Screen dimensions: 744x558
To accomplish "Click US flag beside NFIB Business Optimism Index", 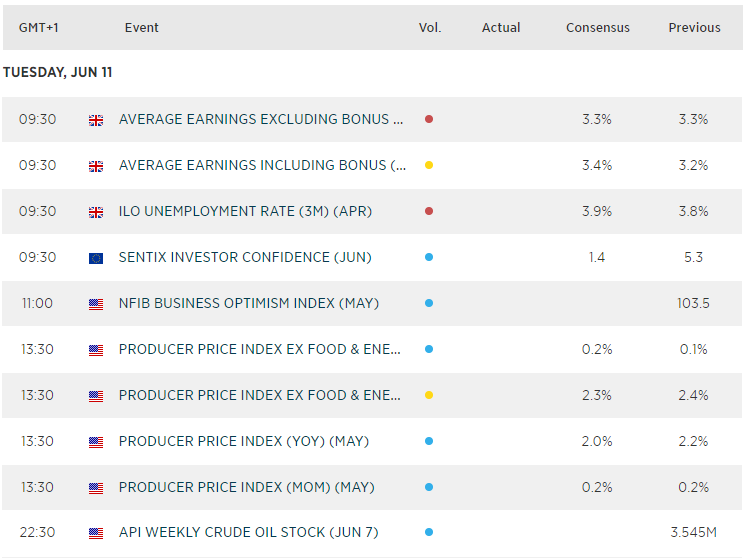I will click(96, 304).
